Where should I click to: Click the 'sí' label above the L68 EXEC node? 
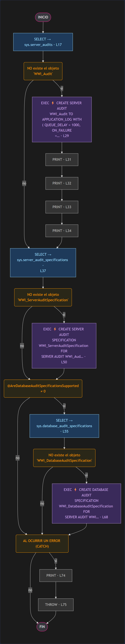click(86, 475)
